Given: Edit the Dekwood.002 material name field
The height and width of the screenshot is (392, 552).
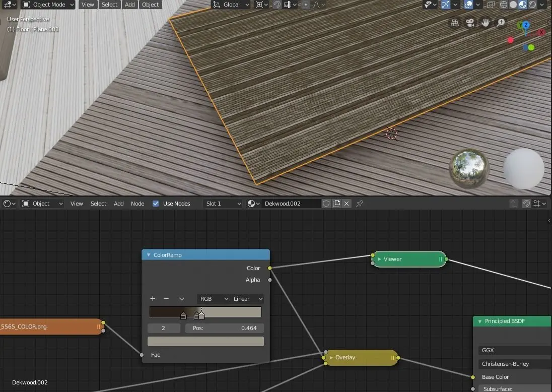Looking at the screenshot, I should click(291, 204).
